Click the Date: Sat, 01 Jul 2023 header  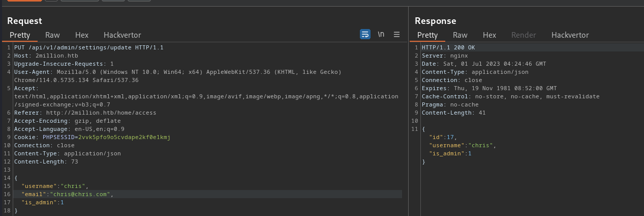tap(484, 64)
